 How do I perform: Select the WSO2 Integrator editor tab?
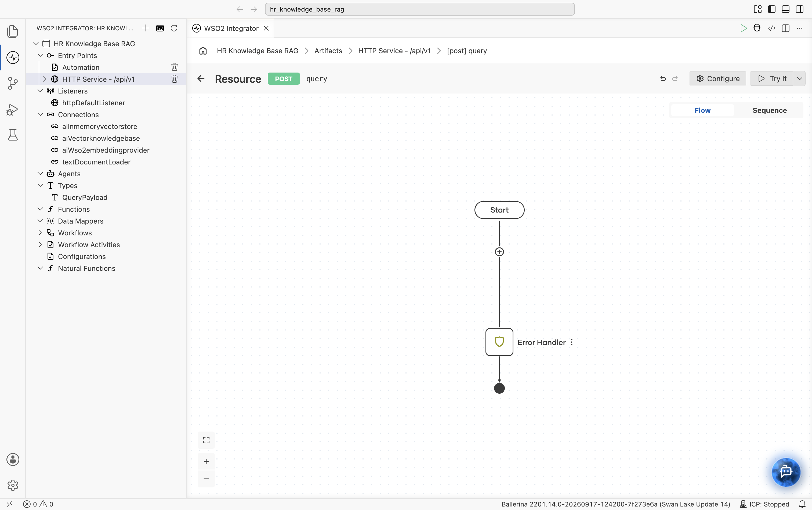(x=231, y=28)
